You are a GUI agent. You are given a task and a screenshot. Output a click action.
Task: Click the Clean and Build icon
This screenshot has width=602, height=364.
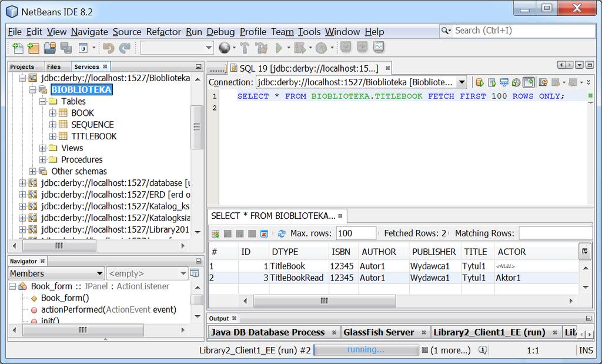pos(262,48)
